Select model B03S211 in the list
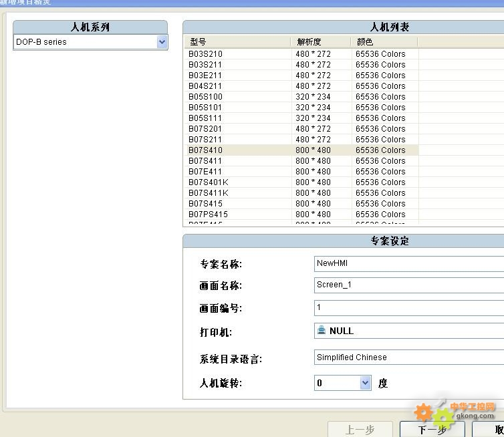This screenshot has width=504, height=437. click(205, 65)
